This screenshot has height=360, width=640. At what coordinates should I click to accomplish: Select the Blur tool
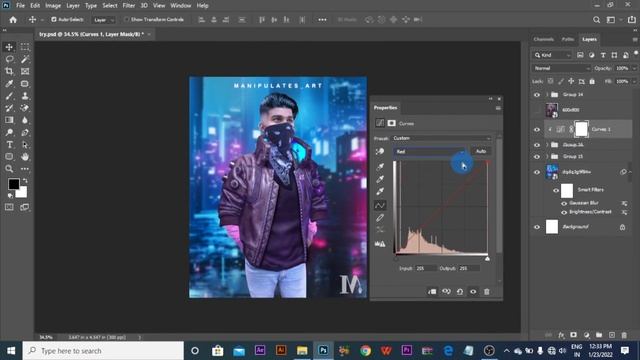click(25, 120)
